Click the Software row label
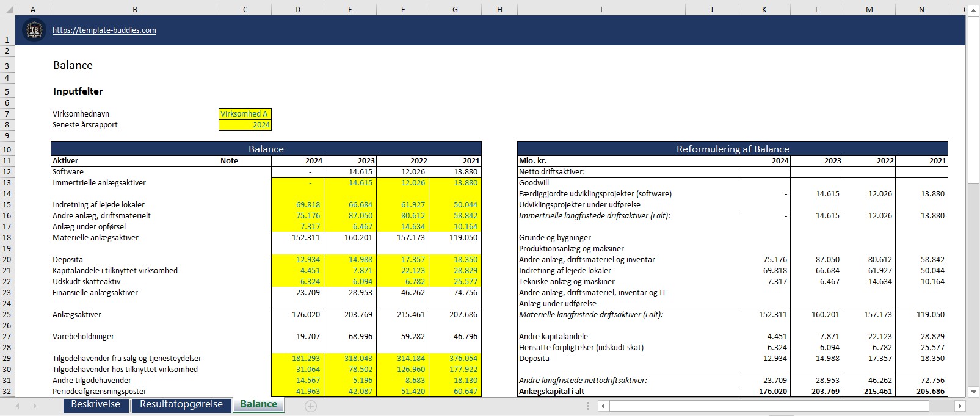This screenshot has height=416, width=980. pyautogui.click(x=68, y=172)
